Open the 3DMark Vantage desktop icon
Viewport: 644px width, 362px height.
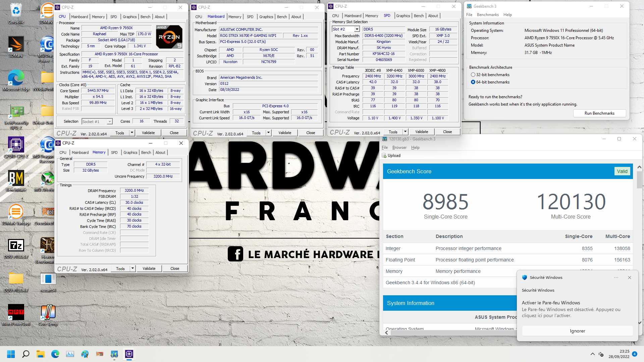pos(16,215)
